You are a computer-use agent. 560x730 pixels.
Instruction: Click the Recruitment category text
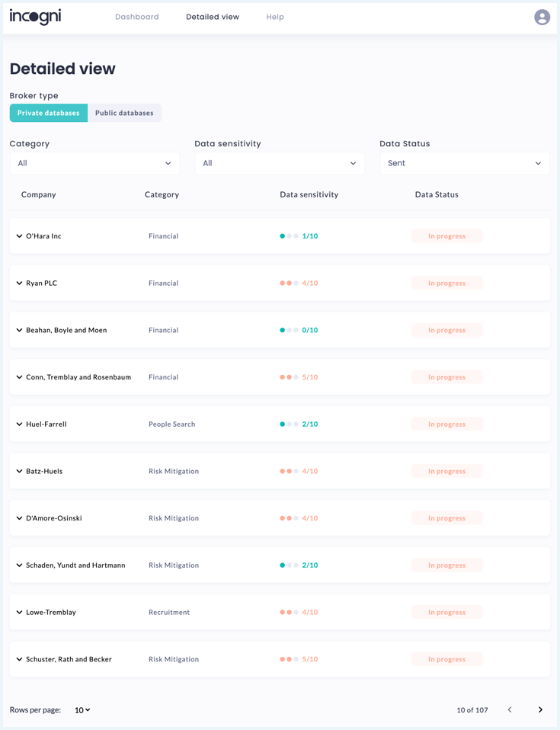pos(169,612)
